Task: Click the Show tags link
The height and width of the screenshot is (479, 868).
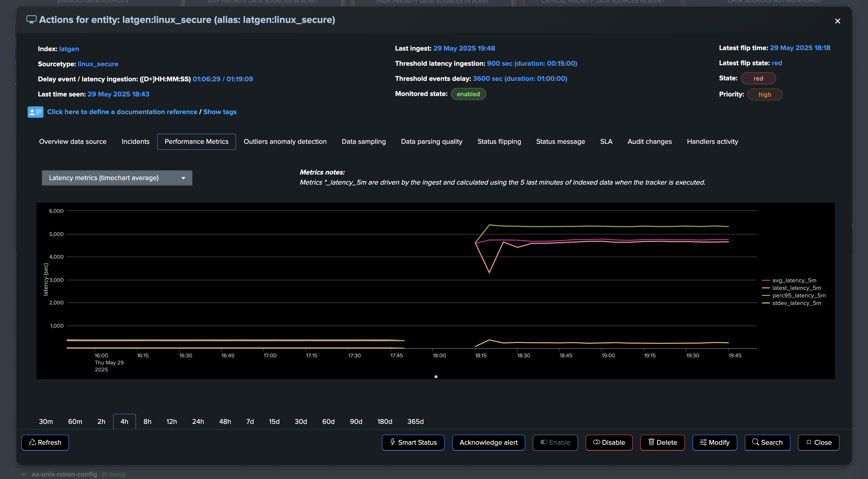Action: pos(220,112)
